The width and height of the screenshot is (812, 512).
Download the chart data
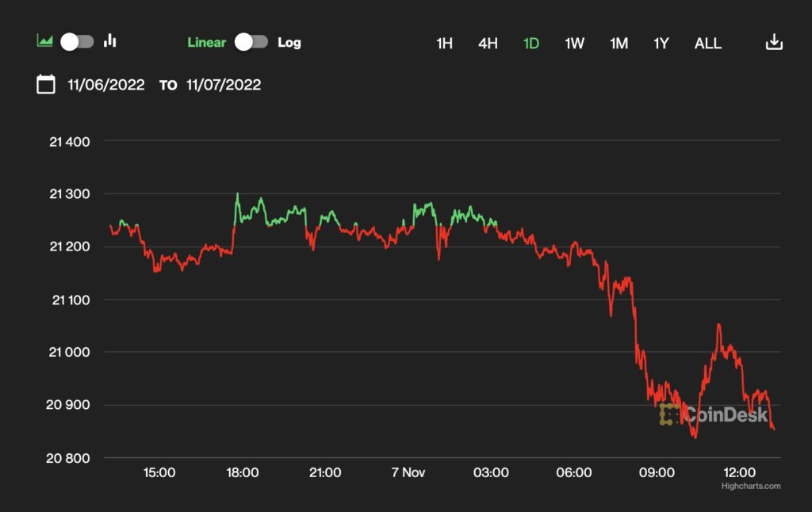[773, 43]
